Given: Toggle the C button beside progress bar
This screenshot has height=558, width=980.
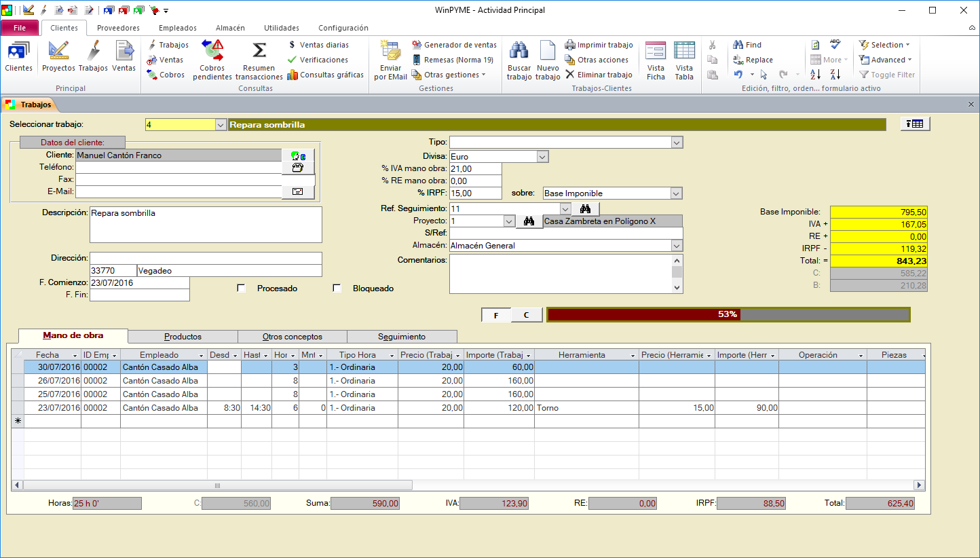Looking at the screenshot, I should [526, 315].
